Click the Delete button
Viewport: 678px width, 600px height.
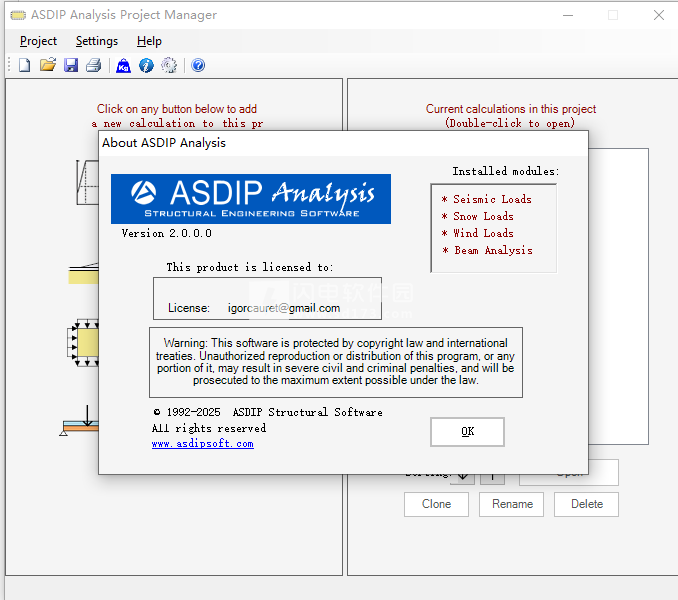tap(587, 504)
